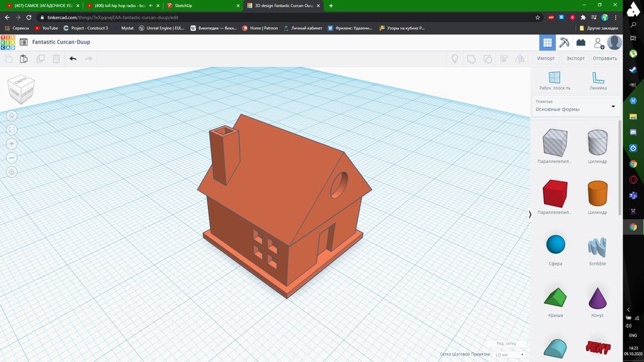The height and width of the screenshot is (362, 644).
Task: Activate the 3D design grid view button
Action: 547,43
